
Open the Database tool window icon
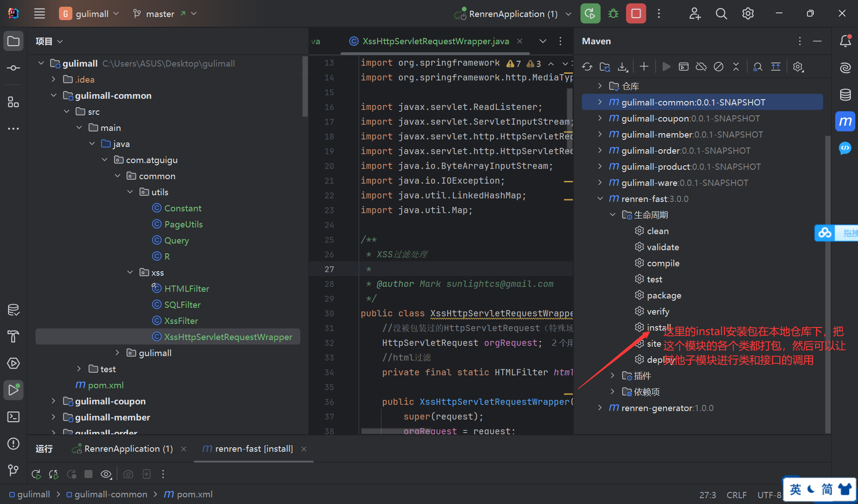845,95
